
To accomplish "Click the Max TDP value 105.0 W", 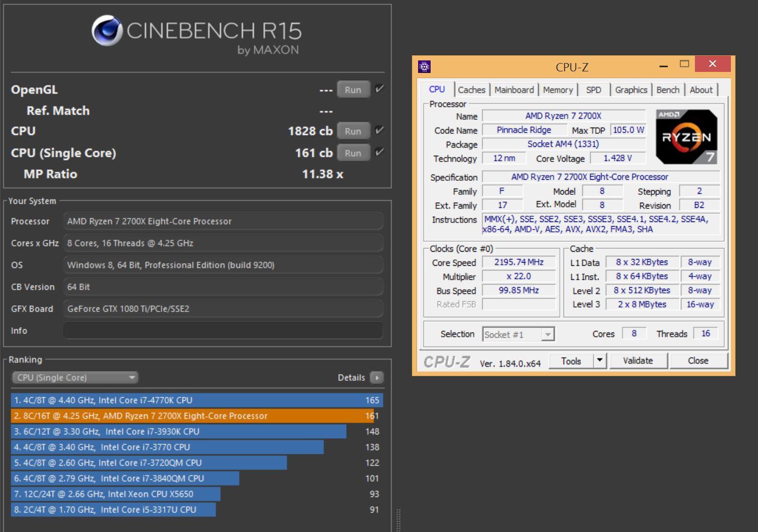I will point(628,130).
